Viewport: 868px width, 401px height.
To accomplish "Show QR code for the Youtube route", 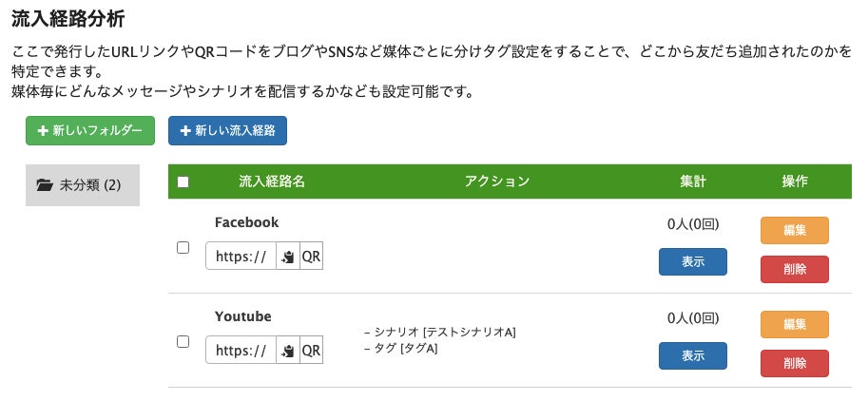I will tap(311, 350).
